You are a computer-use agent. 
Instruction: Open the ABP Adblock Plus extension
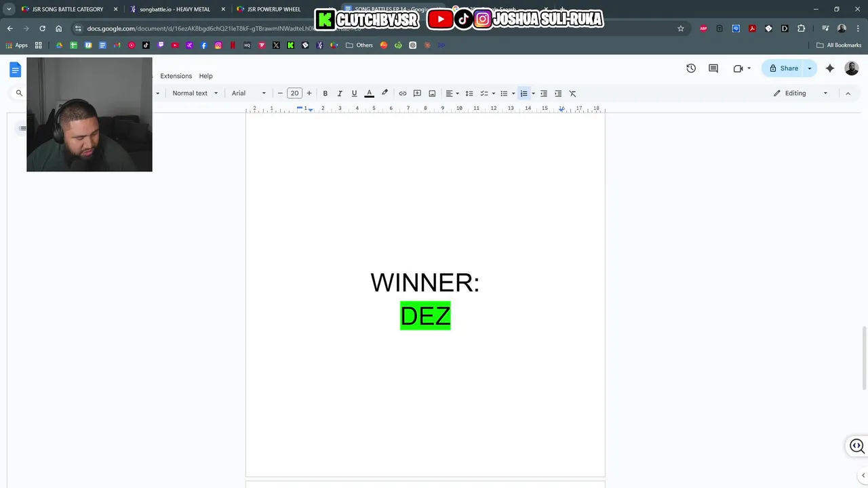click(x=703, y=28)
